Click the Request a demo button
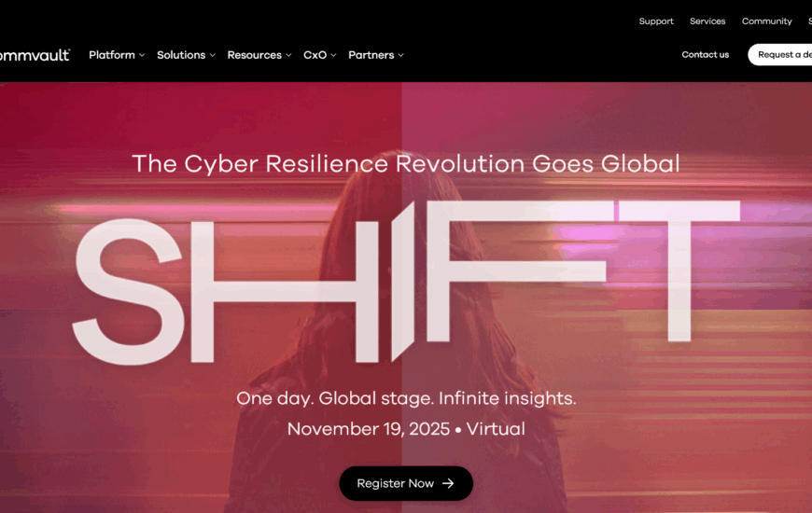The height and width of the screenshot is (513, 812). [780, 54]
